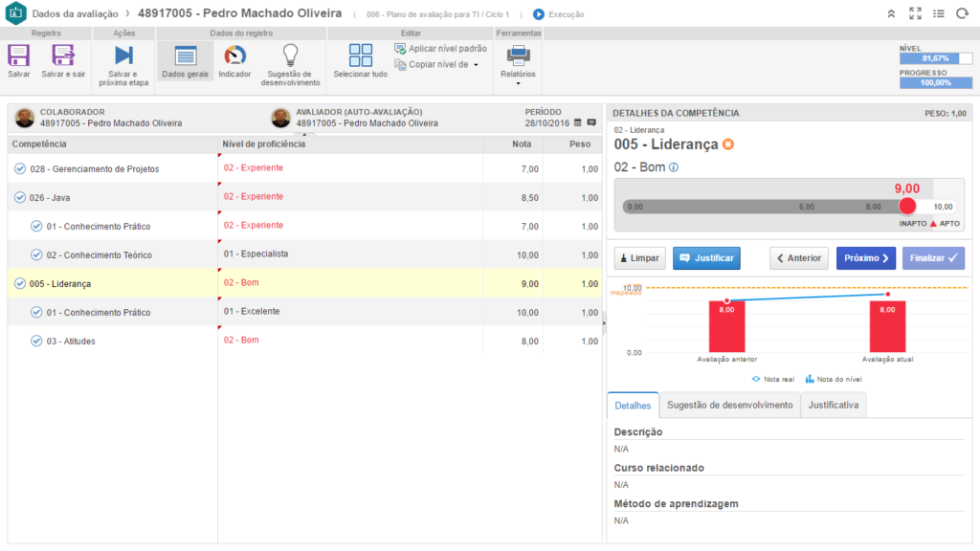The width and height of the screenshot is (980, 551).
Task: Open Sugestão de desenvolvimento lightbulb
Action: (x=290, y=55)
